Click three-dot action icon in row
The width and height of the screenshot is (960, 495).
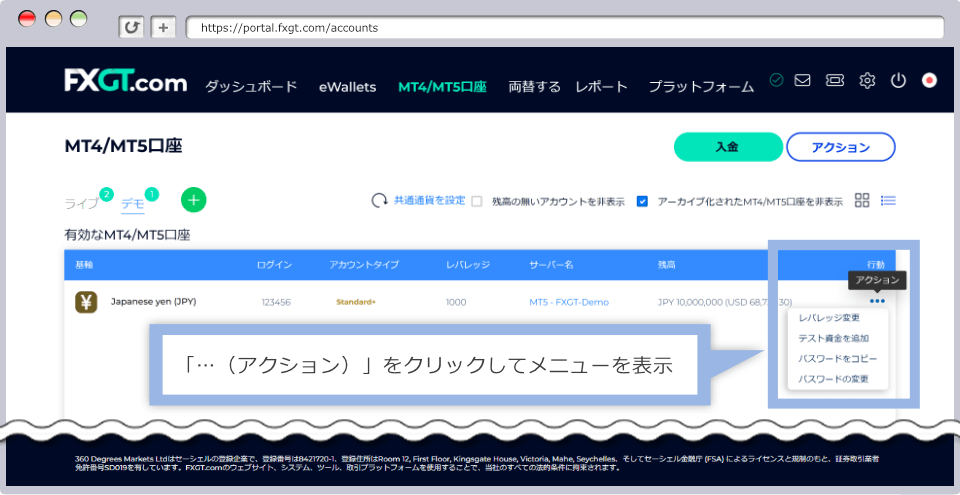(877, 301)
